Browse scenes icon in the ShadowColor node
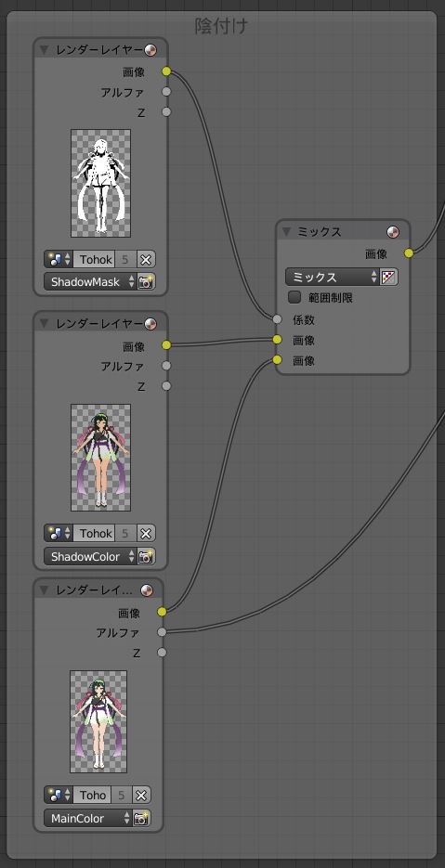445x868 pixels. point(59,533)
